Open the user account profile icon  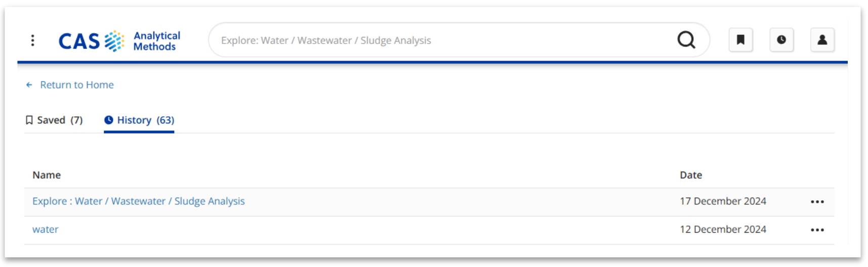pyautogui.click(x=822, y=40)
